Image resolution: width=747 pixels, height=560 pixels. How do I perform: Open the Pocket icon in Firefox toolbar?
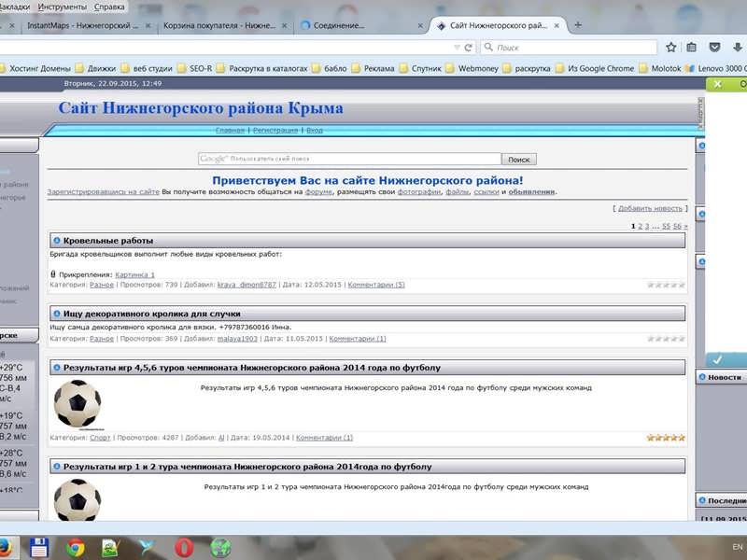712,47
